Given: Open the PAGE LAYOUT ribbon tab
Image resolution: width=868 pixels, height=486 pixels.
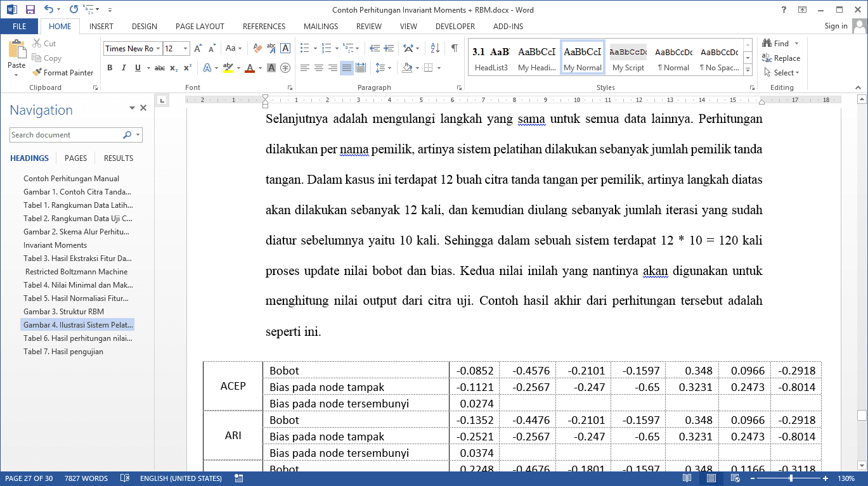Looking at the screenshot, I should [x=200, y=27].
